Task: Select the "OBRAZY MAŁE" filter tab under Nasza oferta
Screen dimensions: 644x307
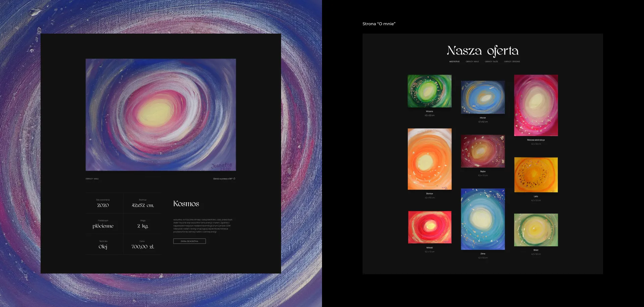Action: tap(472, 62)
